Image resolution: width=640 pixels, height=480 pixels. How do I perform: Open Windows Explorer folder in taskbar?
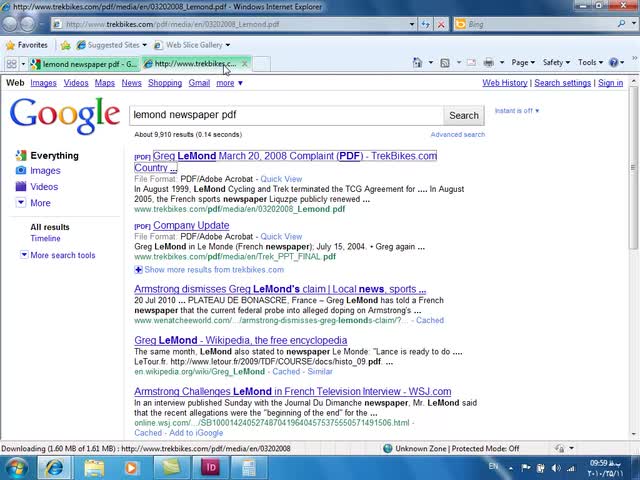pyautogui.click(x=94, y=468)
